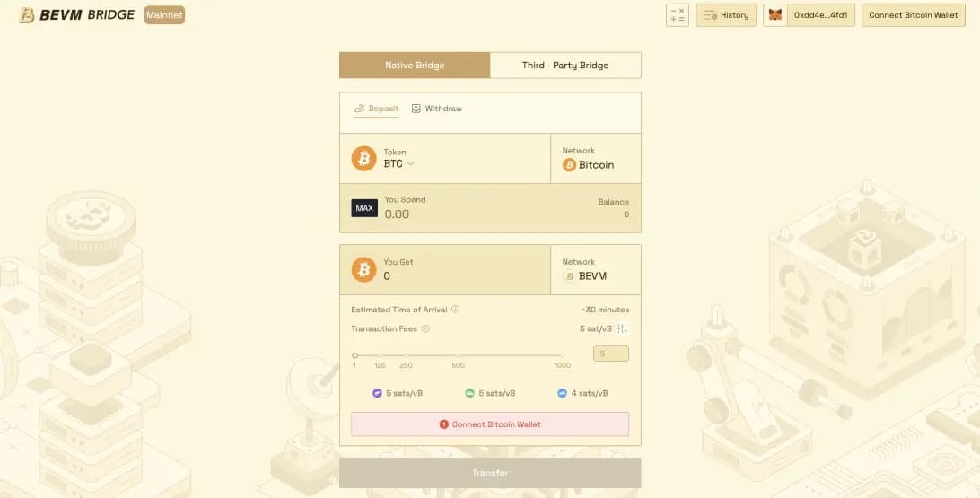Switch to the Withdraw tab
This screenshot has width=980, height=498.
tap(437, 109)
